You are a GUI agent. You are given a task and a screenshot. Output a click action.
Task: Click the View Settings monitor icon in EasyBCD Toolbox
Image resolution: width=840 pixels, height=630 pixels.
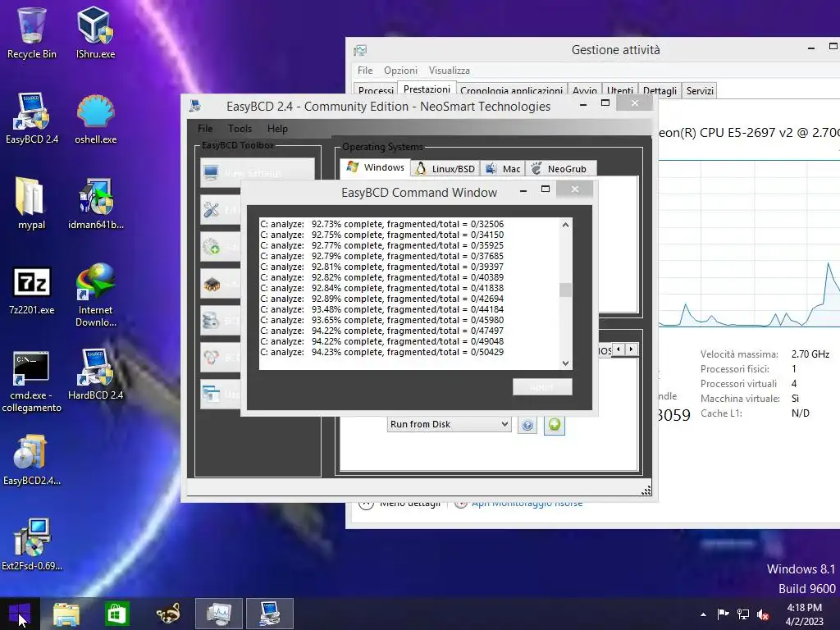pos(211,172)
